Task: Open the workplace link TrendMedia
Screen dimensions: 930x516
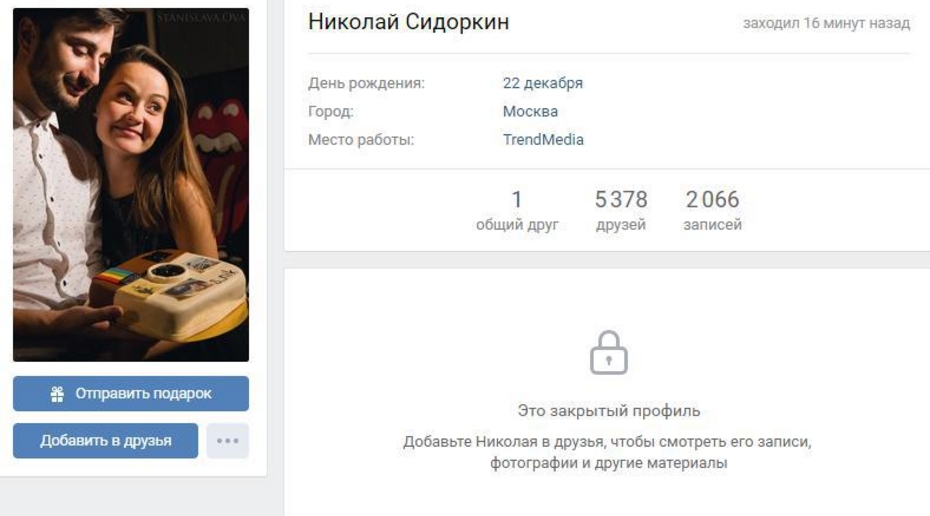Action: click(x=543, y=140)
